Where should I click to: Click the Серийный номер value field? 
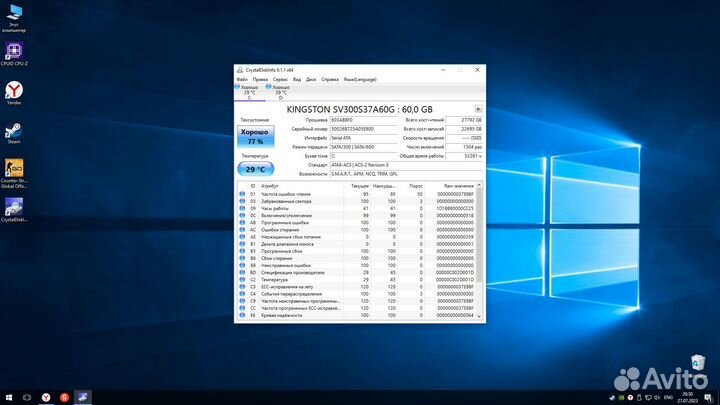click(x=363, y=129)
